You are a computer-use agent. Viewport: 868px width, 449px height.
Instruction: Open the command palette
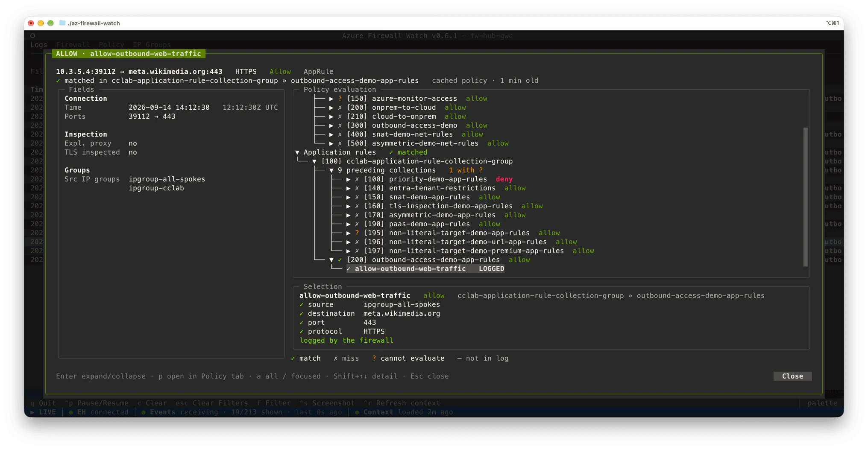[x=822, y=403]
